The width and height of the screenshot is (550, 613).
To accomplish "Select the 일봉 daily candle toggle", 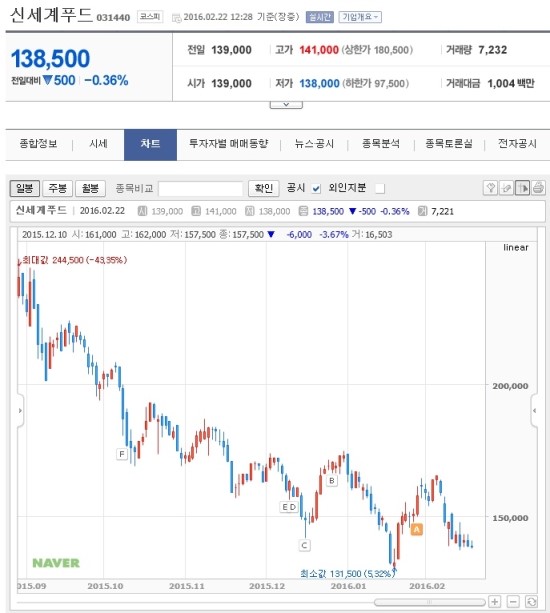I will click(25, 188).
